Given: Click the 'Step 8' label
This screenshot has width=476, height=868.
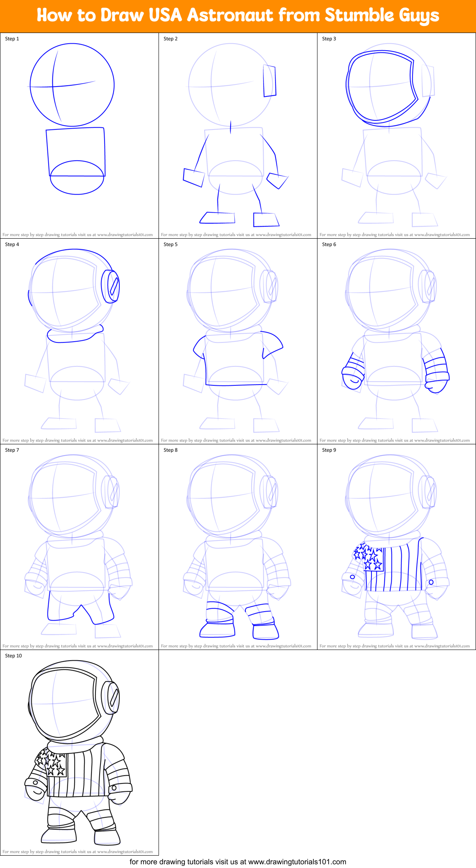Looking at the screenshot, I should (x=170, y=450).
